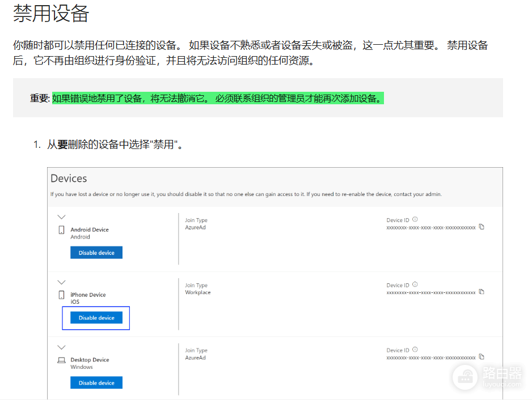Select the Desktop Device name text
Image resolution: width=532 pixels, height=400 pixels.
tap(90, 360)
